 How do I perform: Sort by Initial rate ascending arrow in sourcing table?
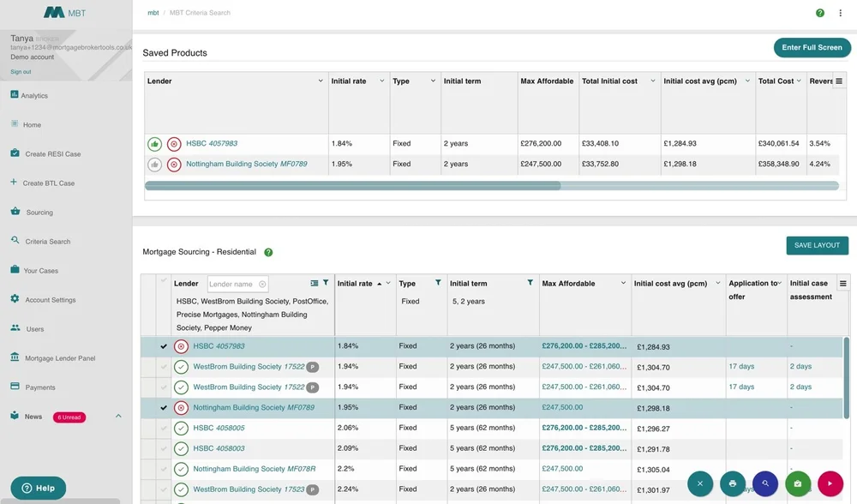point(380,284)
